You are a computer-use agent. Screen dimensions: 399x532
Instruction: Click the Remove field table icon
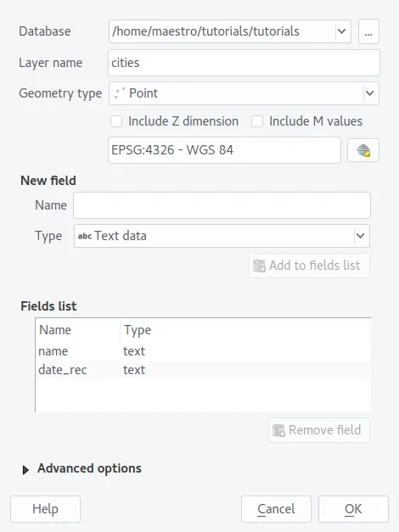coord(278,430)
